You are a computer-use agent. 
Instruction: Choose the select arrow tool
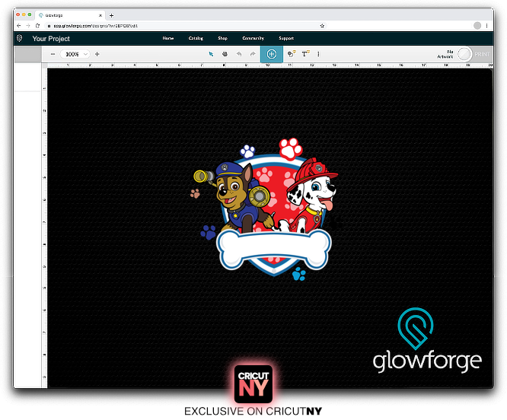(211, 54)
